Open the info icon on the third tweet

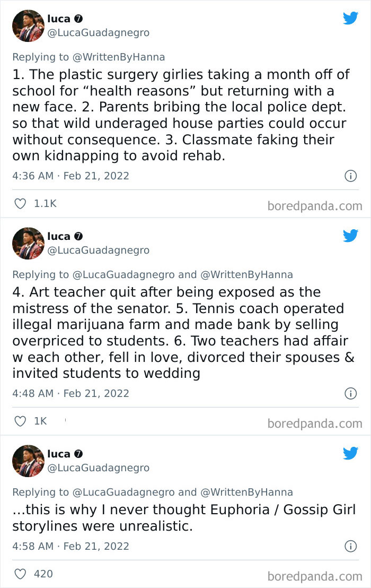[x=351, y=546]
